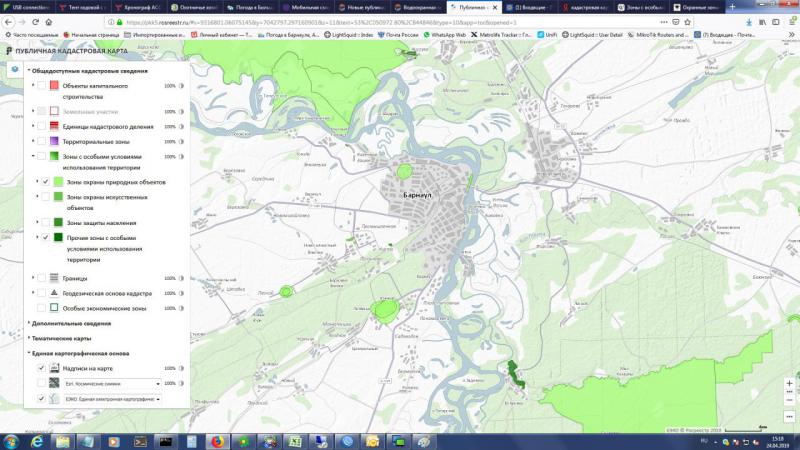Click the opacity icon beside Территориальные зоны
The width and height of the screenshot is (800, 450).
coord(181,142)
